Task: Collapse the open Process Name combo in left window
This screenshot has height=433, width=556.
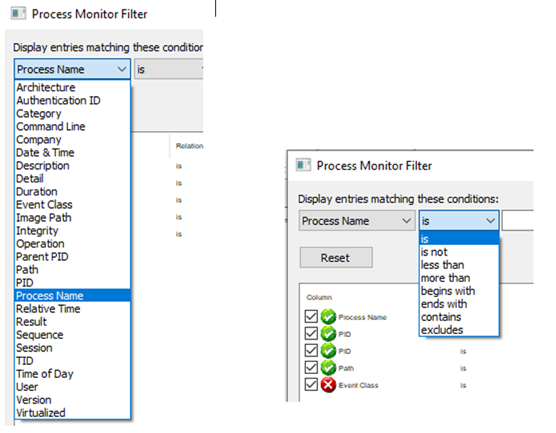Action: click(x=72, y=69)
